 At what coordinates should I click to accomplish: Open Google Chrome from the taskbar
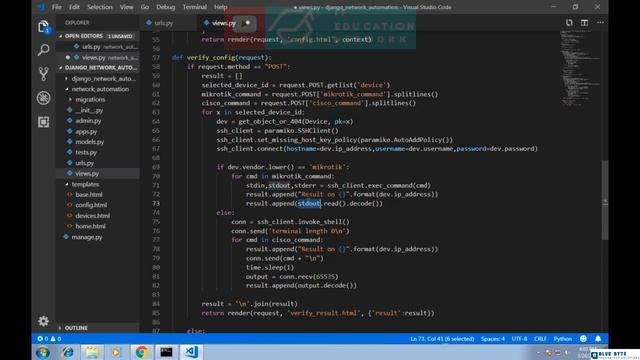142,352
